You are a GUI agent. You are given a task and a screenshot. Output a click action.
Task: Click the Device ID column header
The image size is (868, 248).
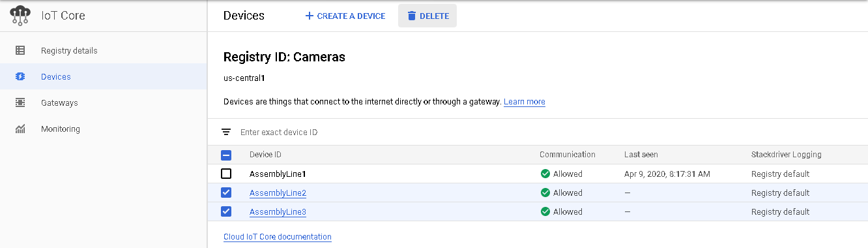265,155
